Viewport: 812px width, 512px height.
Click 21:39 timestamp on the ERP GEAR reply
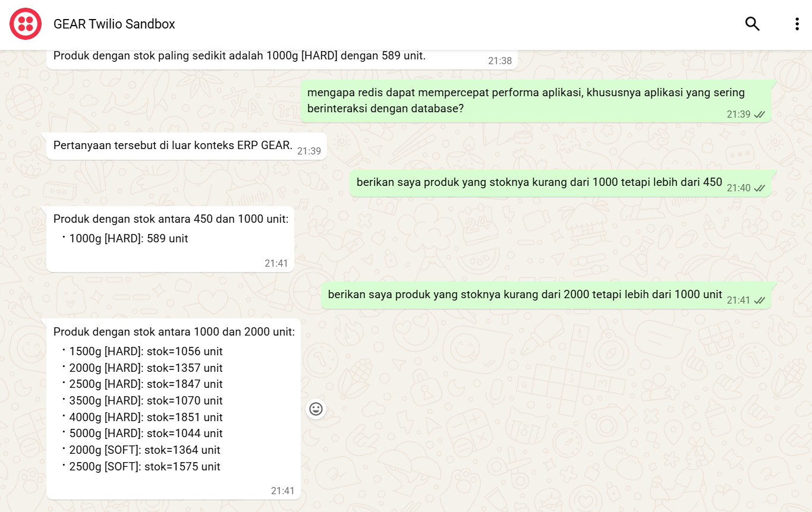(309, 151)
